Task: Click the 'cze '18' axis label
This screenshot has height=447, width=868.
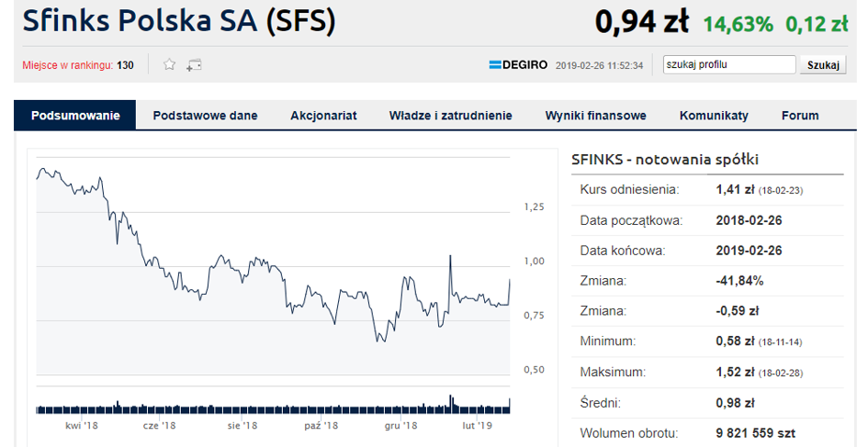Action: click(160, 425)
